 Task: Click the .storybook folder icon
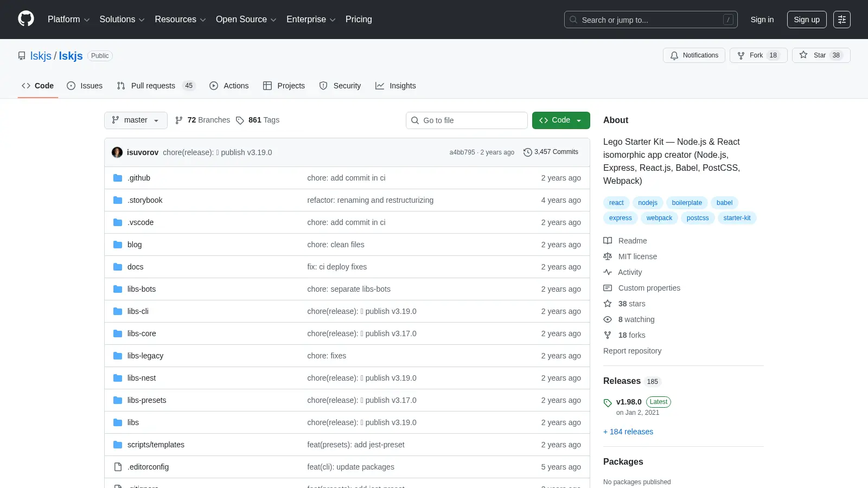[118, 200]
